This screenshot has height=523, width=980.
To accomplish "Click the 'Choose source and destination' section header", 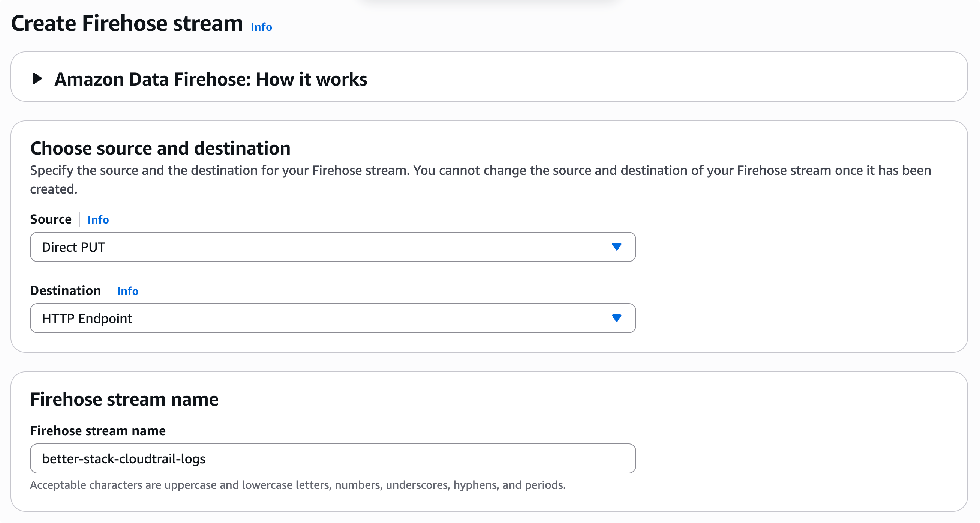I will click(160, 148).
